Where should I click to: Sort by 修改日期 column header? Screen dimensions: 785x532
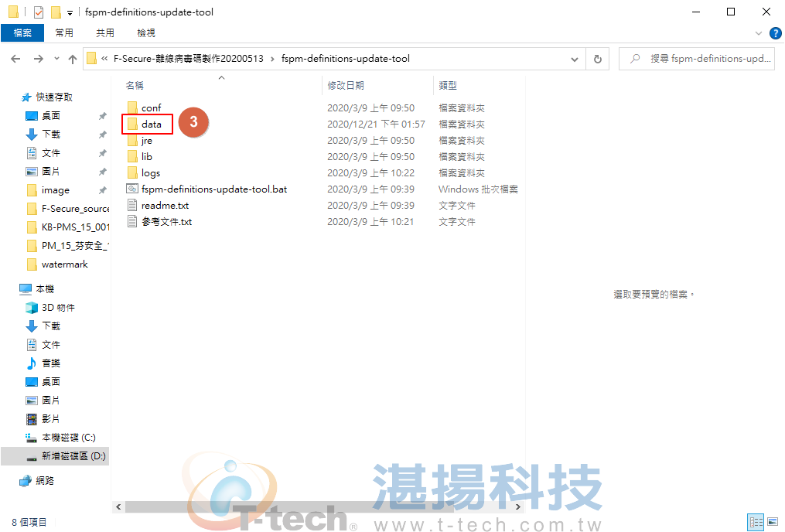(x=346, y=86)
